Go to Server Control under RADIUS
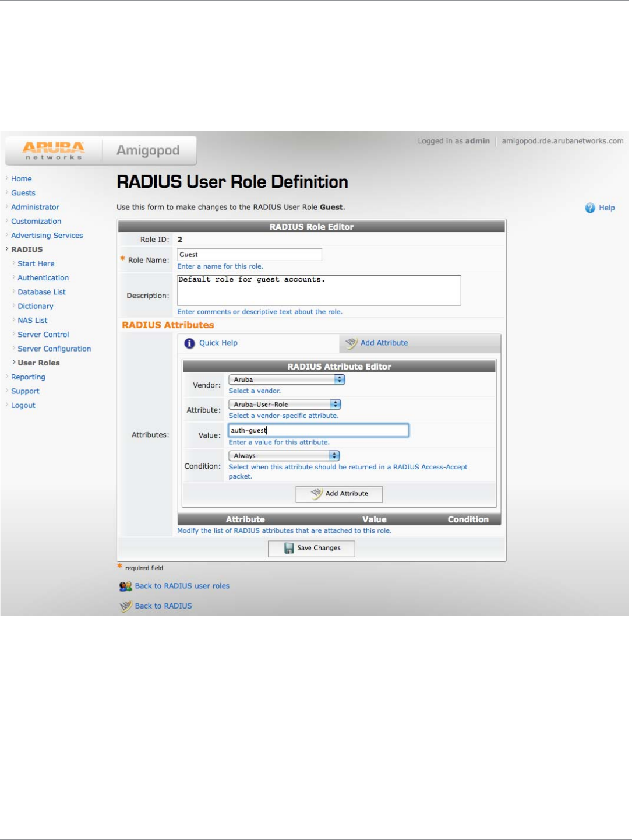The width and height of the screenshot is (632, 840). pos(43,335)
